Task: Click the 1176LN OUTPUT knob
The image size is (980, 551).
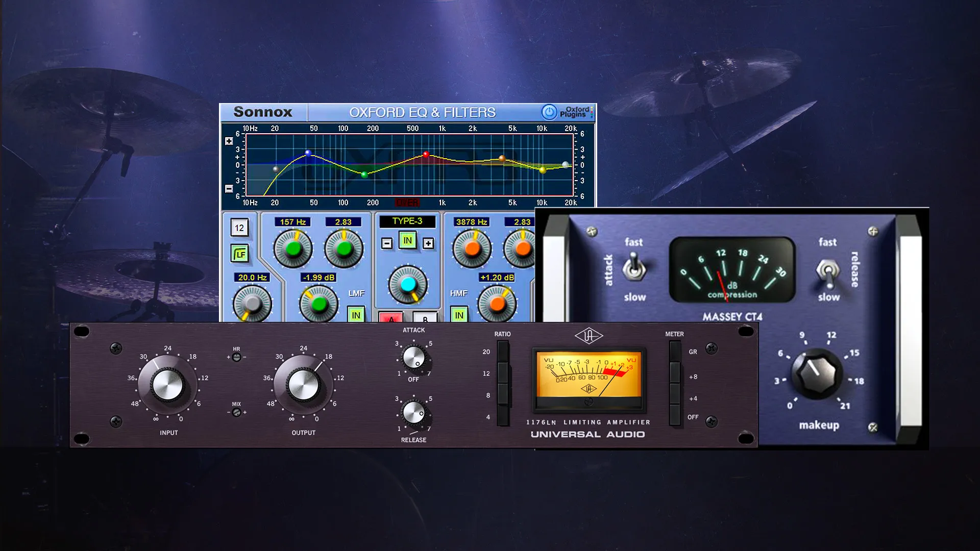Action: [x=303, y=385]
